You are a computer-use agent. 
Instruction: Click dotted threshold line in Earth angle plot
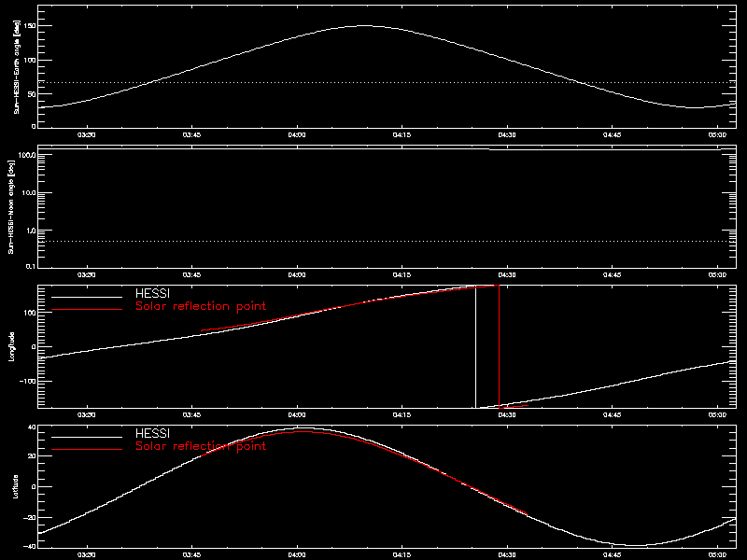pos(387,83)
